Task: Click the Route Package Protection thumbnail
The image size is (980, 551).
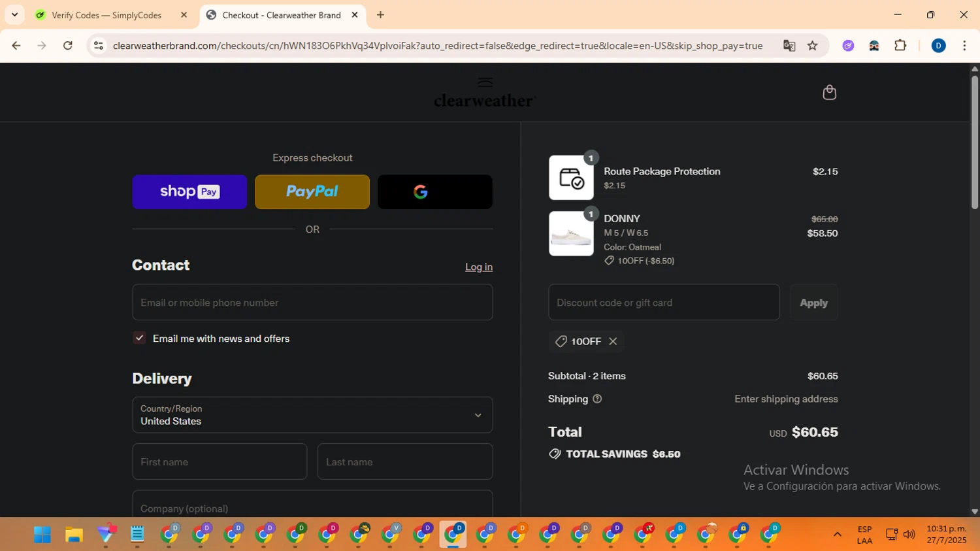Action: (x=571, y=178)
